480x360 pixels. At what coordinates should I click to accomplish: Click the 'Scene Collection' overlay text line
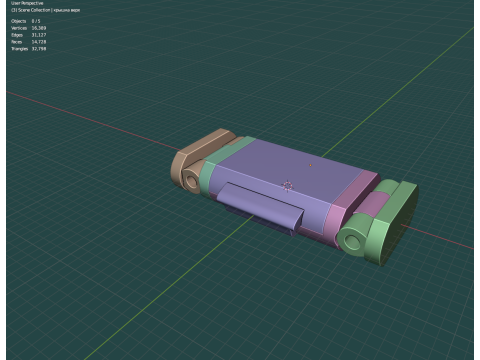pyautogui.click(x=46, y=10)
